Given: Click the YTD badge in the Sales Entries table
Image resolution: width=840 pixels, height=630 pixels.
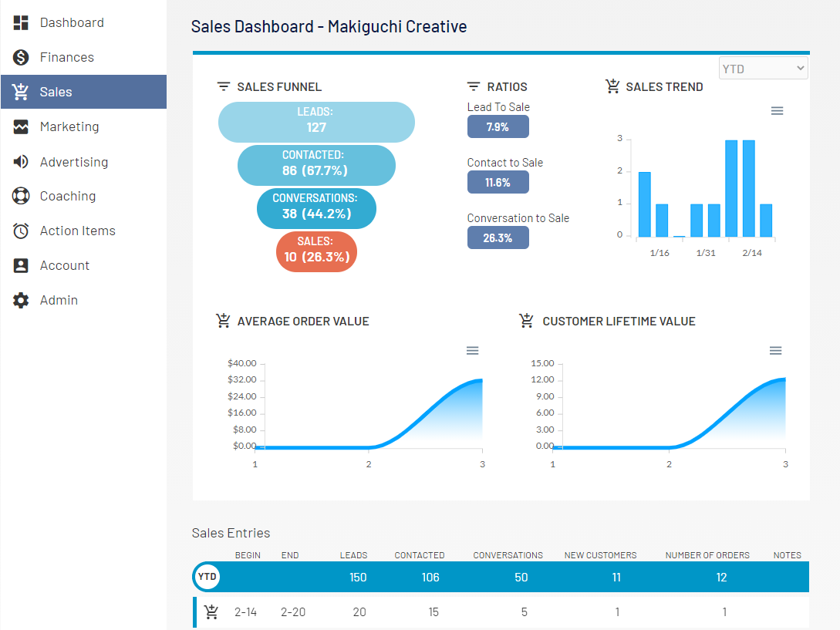Looking at the screenshot, I should coord(206,576).
